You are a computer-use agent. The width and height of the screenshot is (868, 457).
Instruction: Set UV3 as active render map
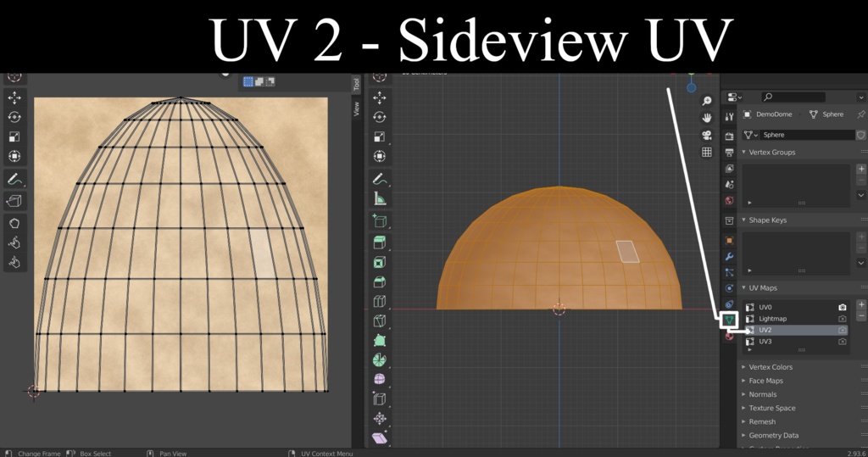click(x=842, y=342)
